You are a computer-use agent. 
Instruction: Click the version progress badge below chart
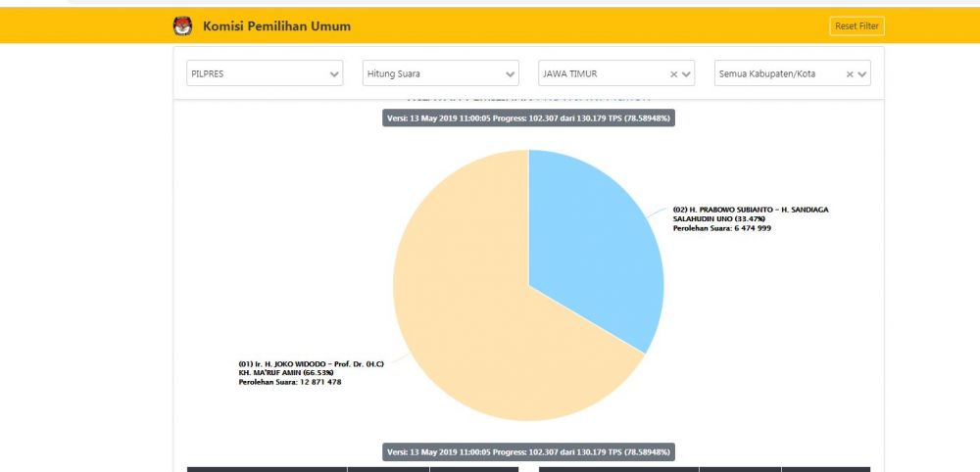coord(528,452)
